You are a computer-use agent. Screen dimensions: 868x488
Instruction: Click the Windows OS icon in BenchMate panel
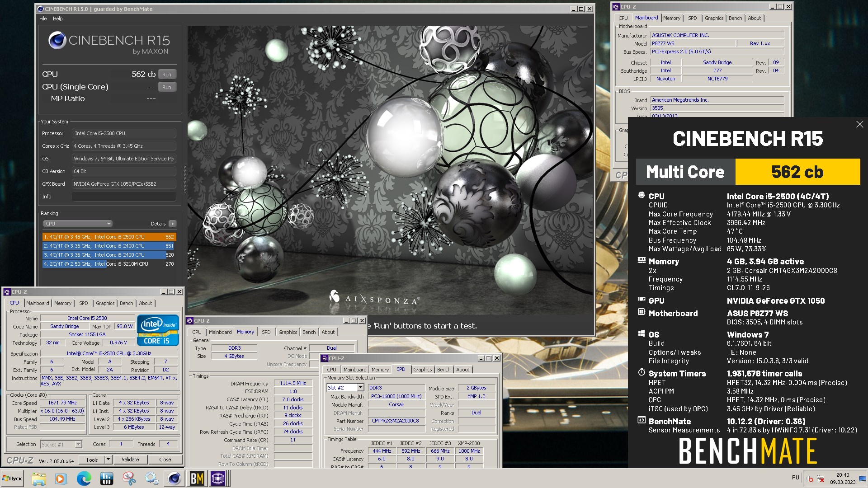coord(642,333)
